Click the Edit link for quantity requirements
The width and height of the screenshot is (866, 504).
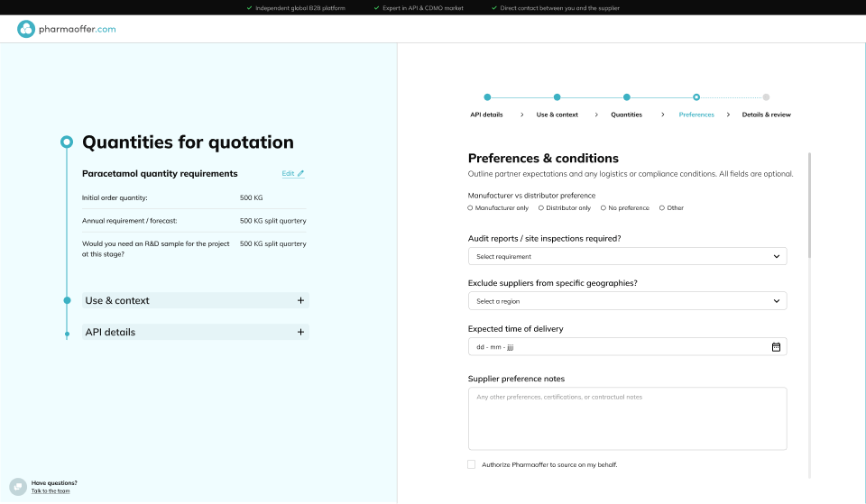pyautogui.click(x=292, y=173)
